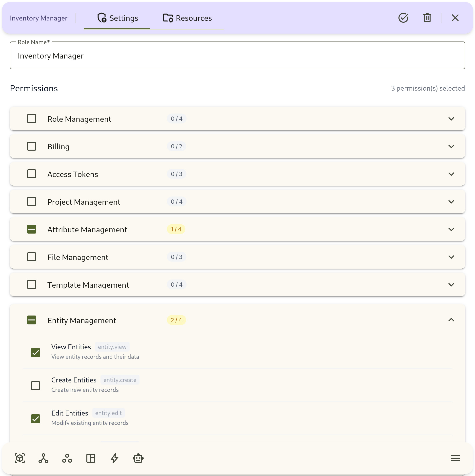Check the Role Management group checkbox

31,119
